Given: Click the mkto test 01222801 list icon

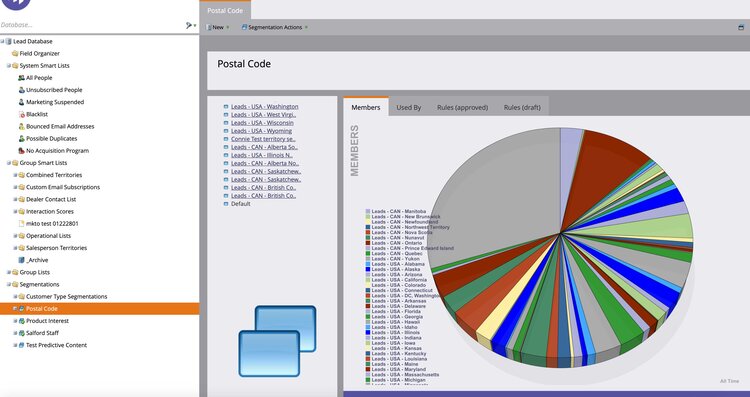Looking at the screenshot, I should pos(21,223).
